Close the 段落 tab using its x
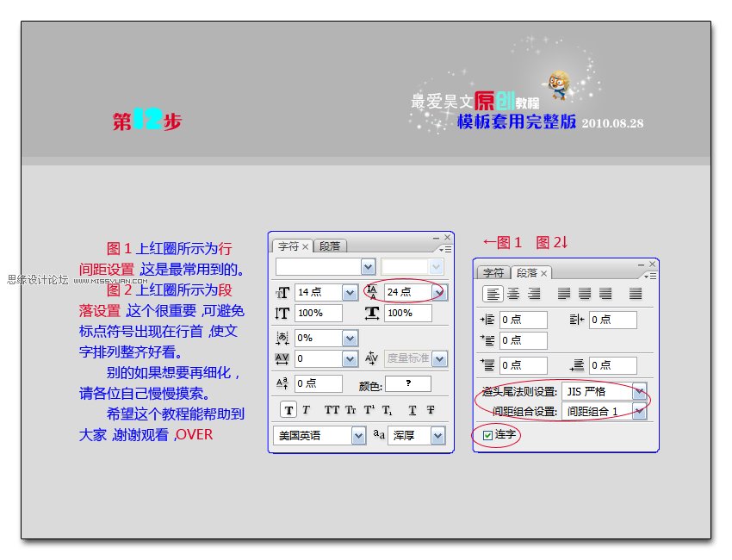The height and width of the screenshot is (560, 732). [x=544, y=273]
